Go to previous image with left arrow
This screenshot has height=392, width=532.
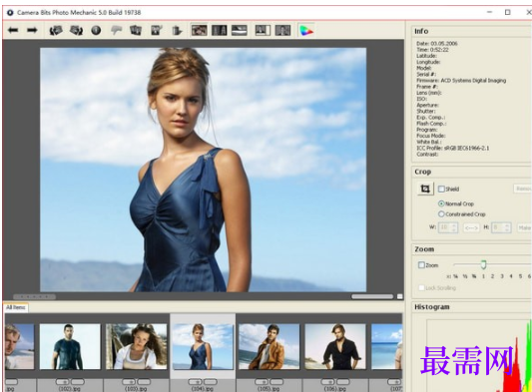(x=13, y=31)
